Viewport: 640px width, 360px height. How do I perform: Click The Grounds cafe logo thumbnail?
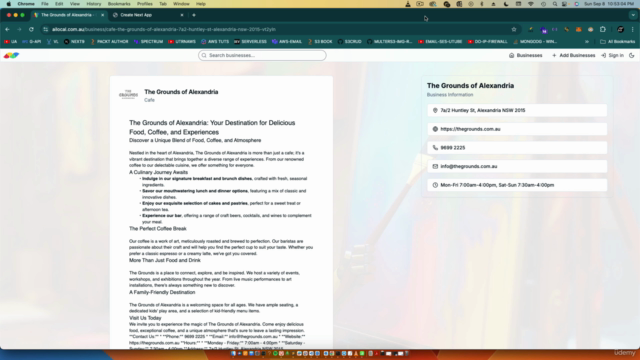(128, 94)
